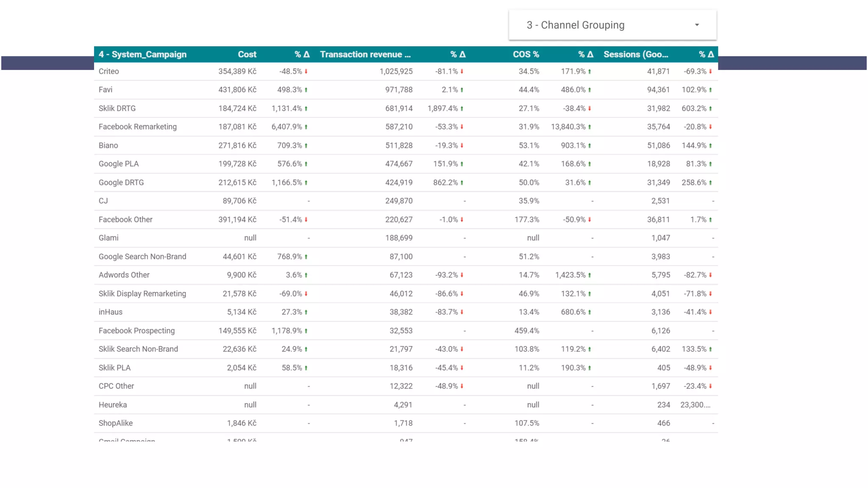Click the Heureka sessions change value
The image size is (868, 488).
pos(695,405)
